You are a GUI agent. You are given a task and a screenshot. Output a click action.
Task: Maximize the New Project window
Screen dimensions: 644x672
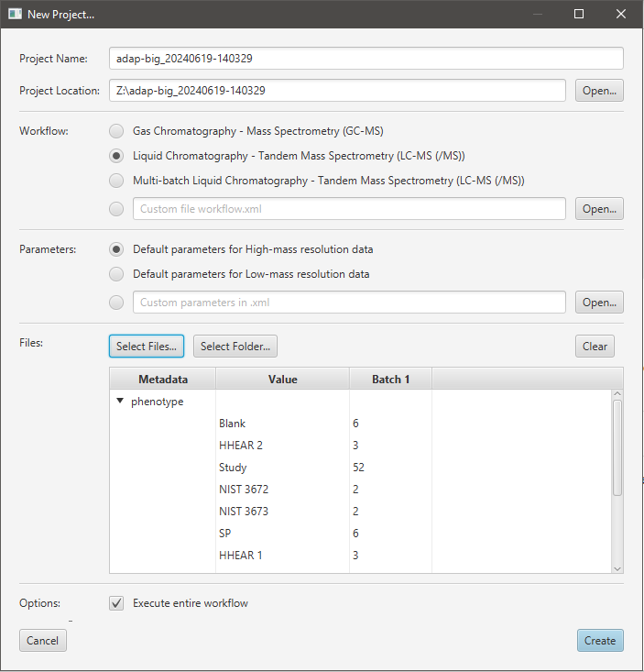[x=579, y=14]
